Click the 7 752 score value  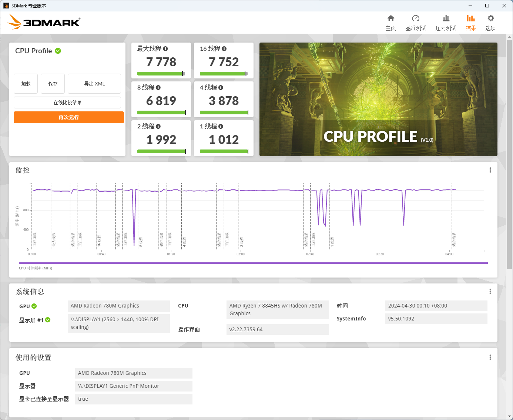coord(224,62)
